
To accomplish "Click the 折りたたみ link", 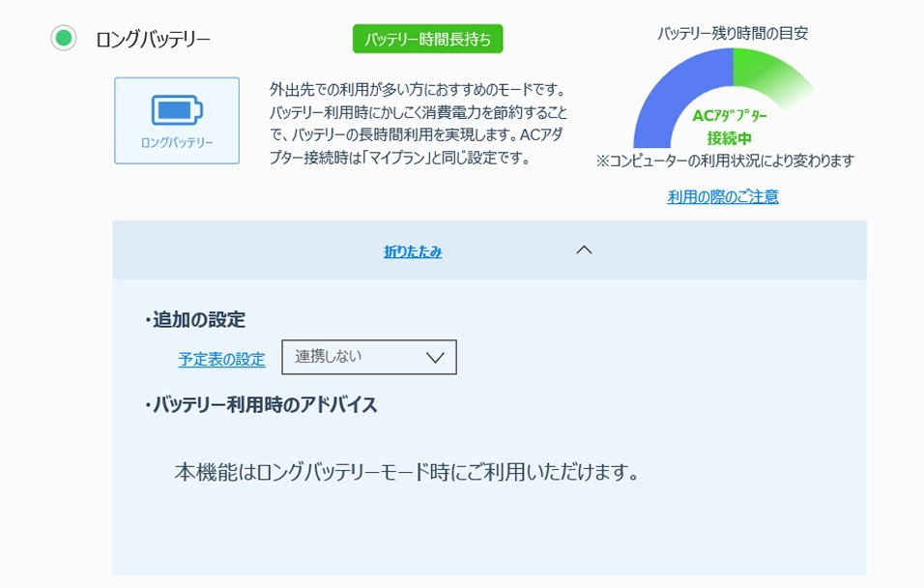I will click(413, 251).
